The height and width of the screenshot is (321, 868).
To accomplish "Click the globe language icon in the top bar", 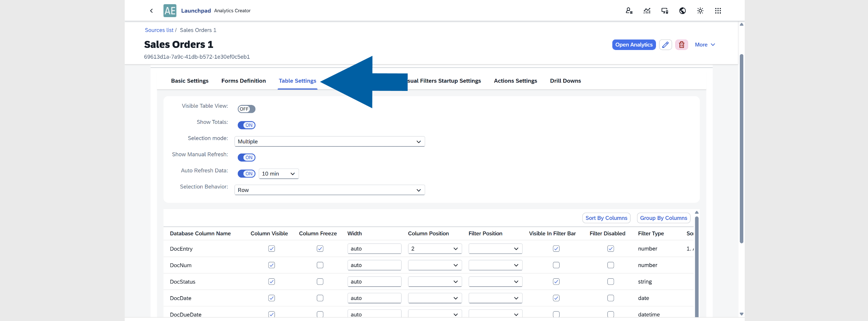I will [683, 10].
